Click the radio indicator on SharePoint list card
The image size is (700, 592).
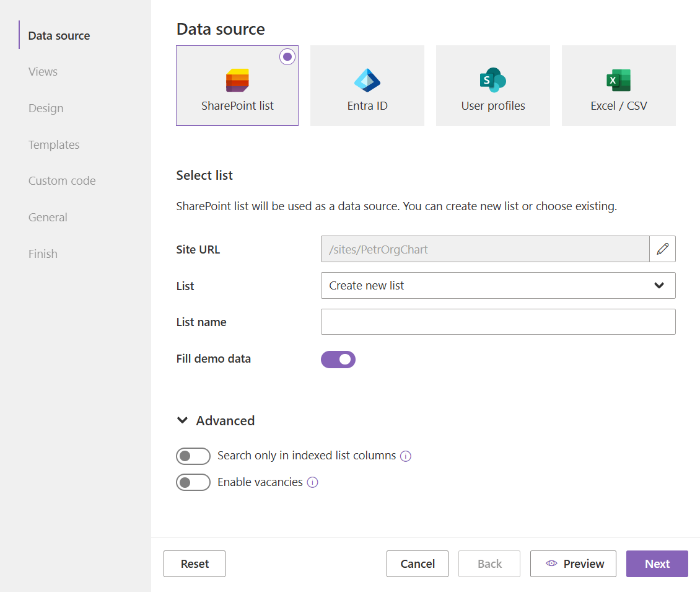coord(287,57)
